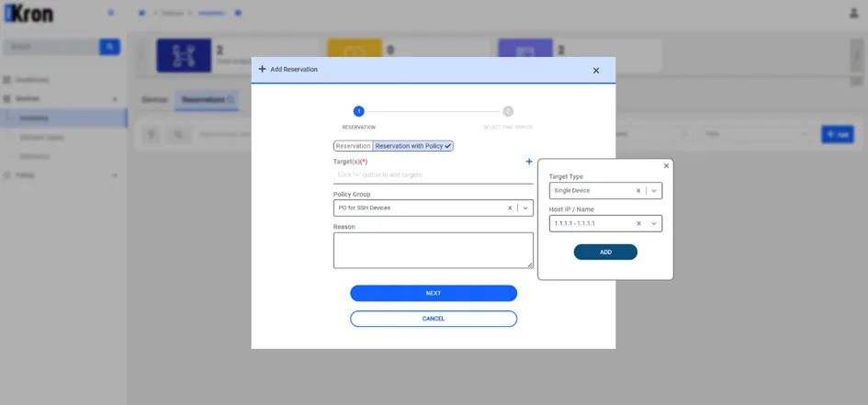Click the blue Add button on background page
Screen dimensions: 868x405
pos(838,134)
